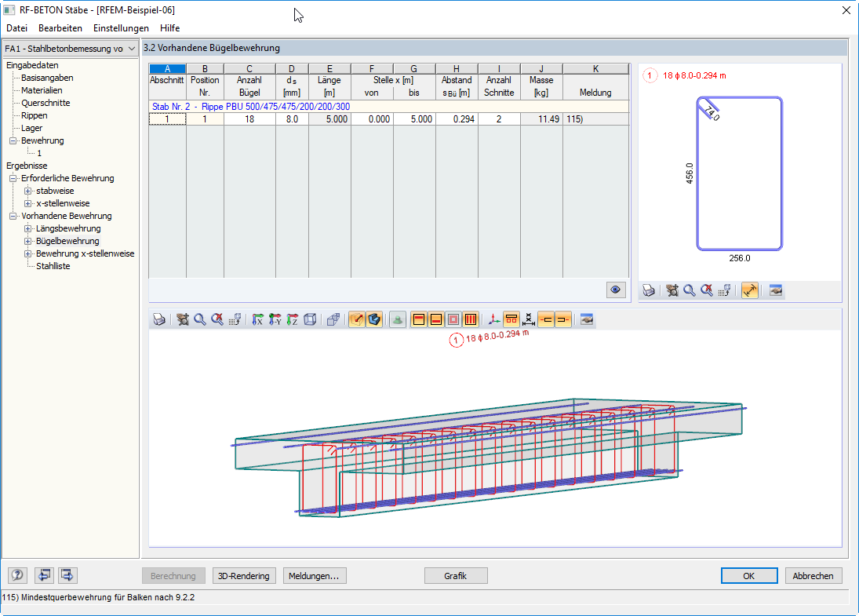Click the Abbrechen button

coord(814,576)
